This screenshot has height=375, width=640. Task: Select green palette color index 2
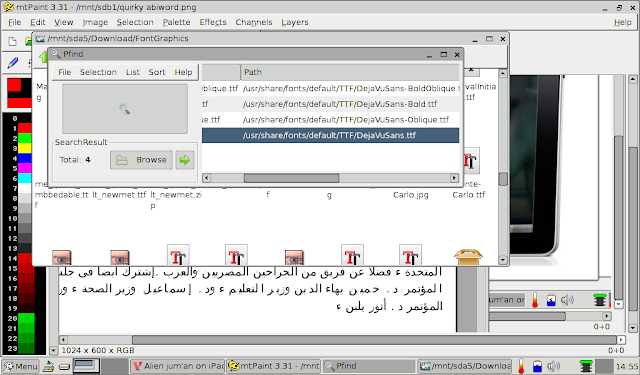(24, 138)
